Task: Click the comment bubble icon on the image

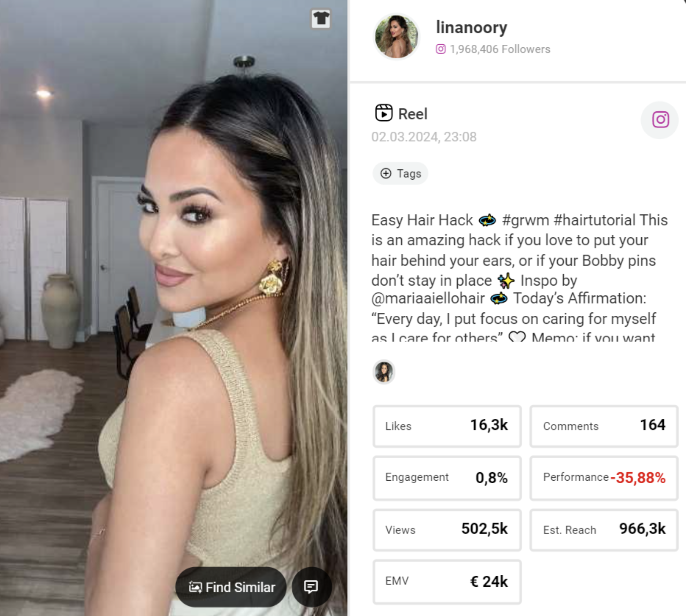Action: (x=311, y=587)
